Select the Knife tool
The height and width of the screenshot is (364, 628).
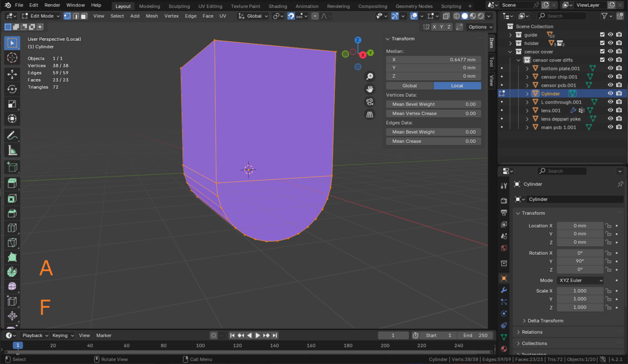coord(12,243)
